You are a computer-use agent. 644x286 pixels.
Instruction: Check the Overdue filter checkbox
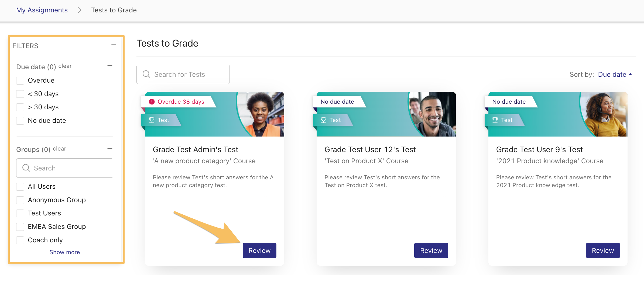[x=20, y=81]
